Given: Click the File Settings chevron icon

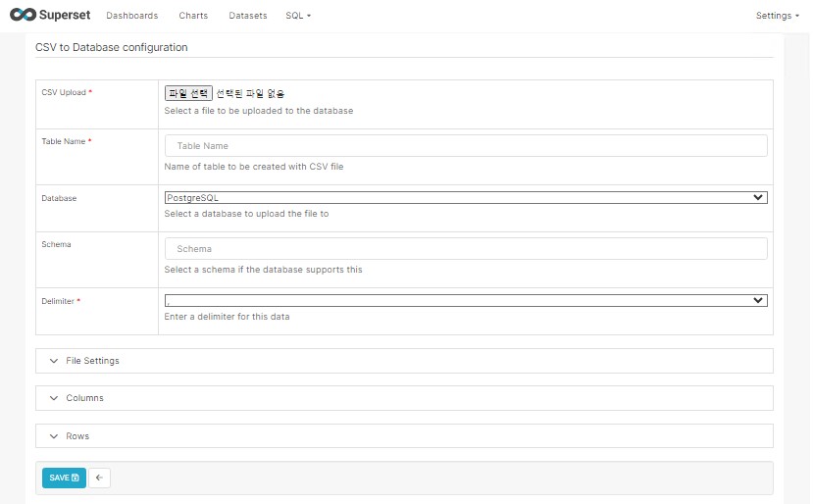Looking at the screenshot, I should coord(54,361).
